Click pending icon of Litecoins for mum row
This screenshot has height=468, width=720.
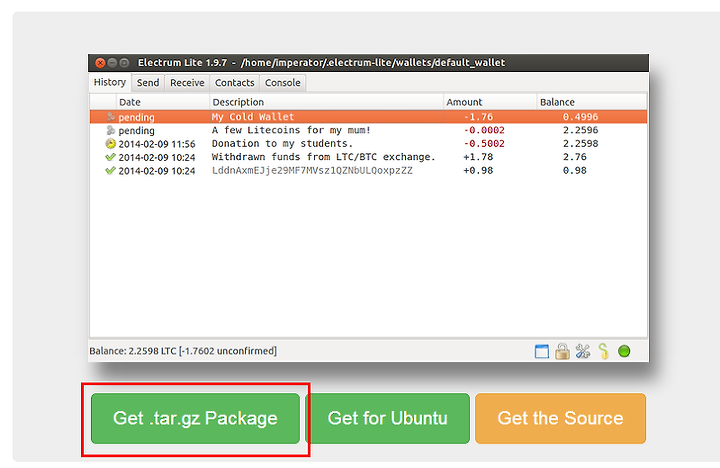111,130
